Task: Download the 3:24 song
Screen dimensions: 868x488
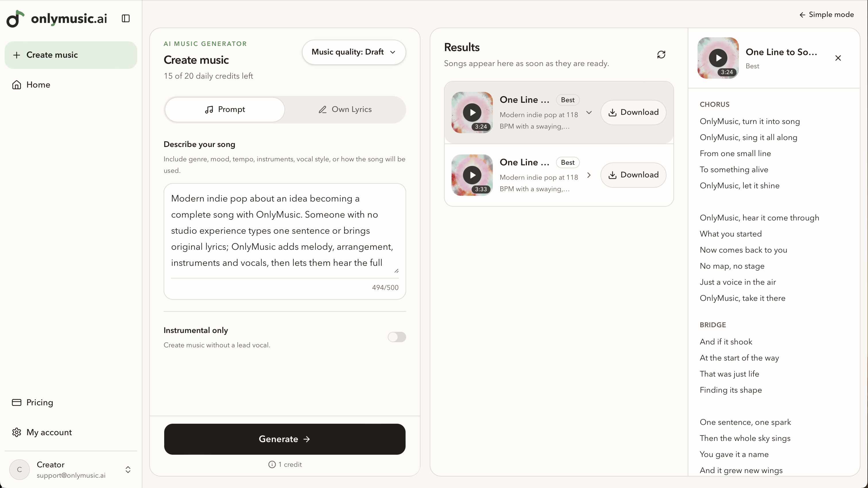Action: point(633,112)
